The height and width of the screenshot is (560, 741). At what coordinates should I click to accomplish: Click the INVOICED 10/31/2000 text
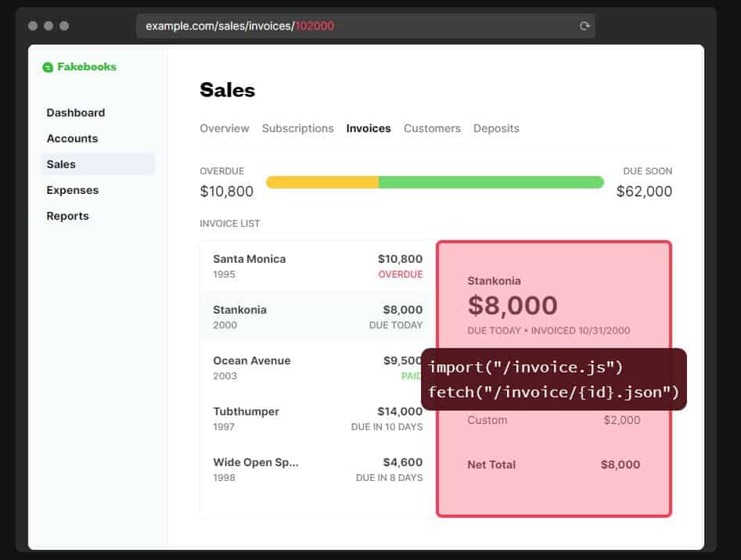tap(581, 331)
